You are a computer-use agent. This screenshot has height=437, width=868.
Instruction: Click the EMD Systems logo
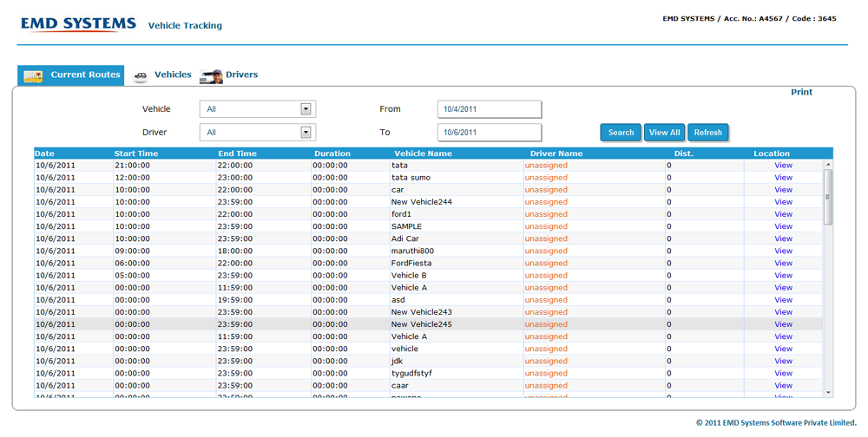click(78, 24)
